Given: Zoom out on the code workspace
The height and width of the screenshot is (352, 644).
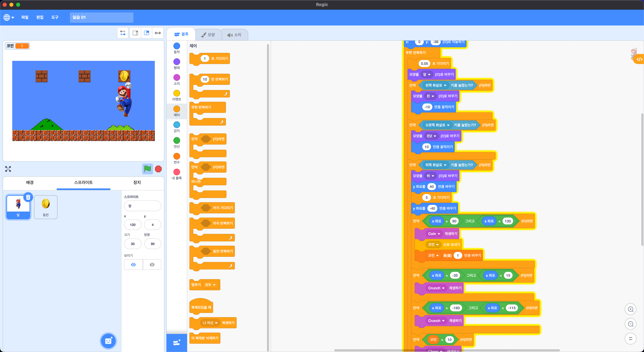Looking at the screenshot, I should pyautogui.click(x=630, y=324).
